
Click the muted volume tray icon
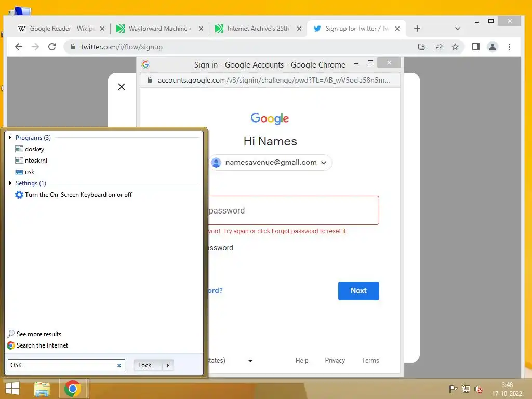point(478,389)
